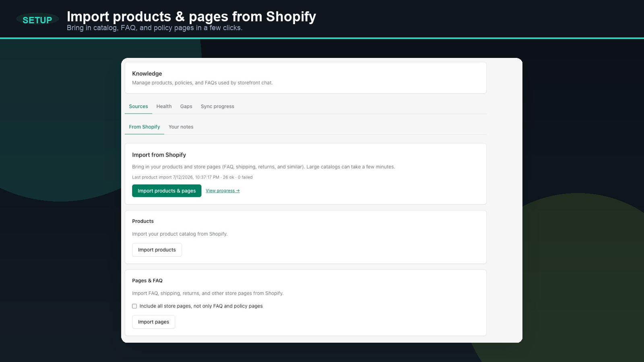Viewport: 644px width, 362px height.
Task: Switch to the Health tab
Action: tap(164, 107)
